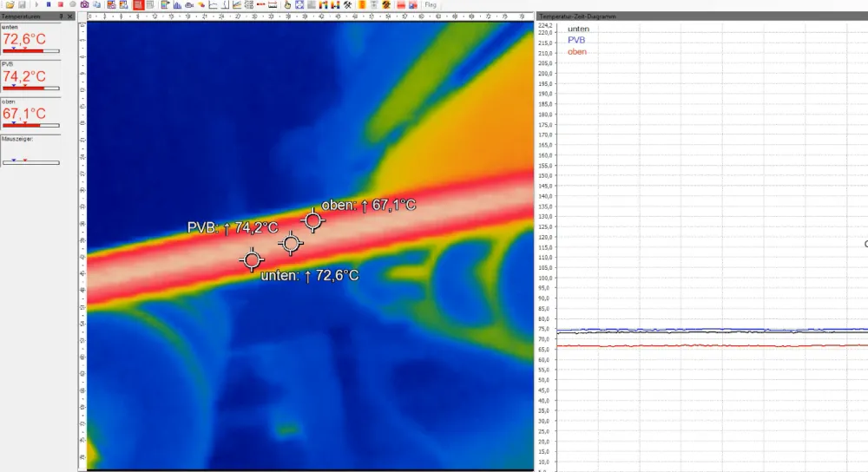
Task: Click the histogram chart icon
Action: click(x=177, y=5)
